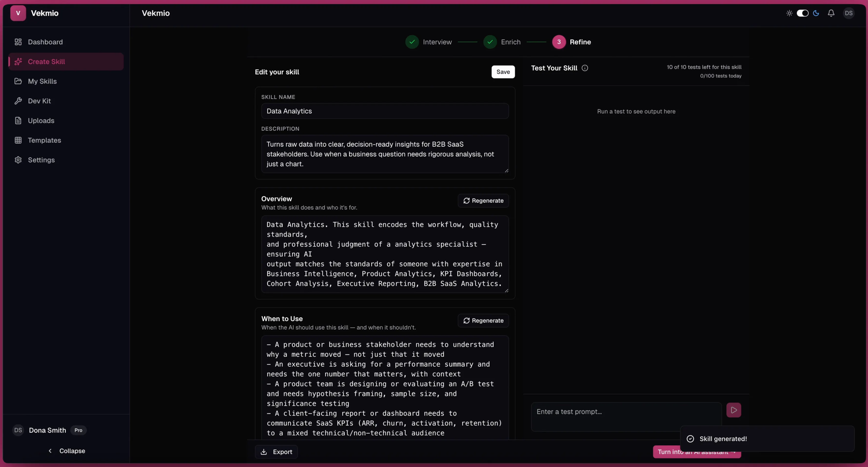Click the 'Test Your Skill' heading
This screenshot has height=467, width=868.
554,68
